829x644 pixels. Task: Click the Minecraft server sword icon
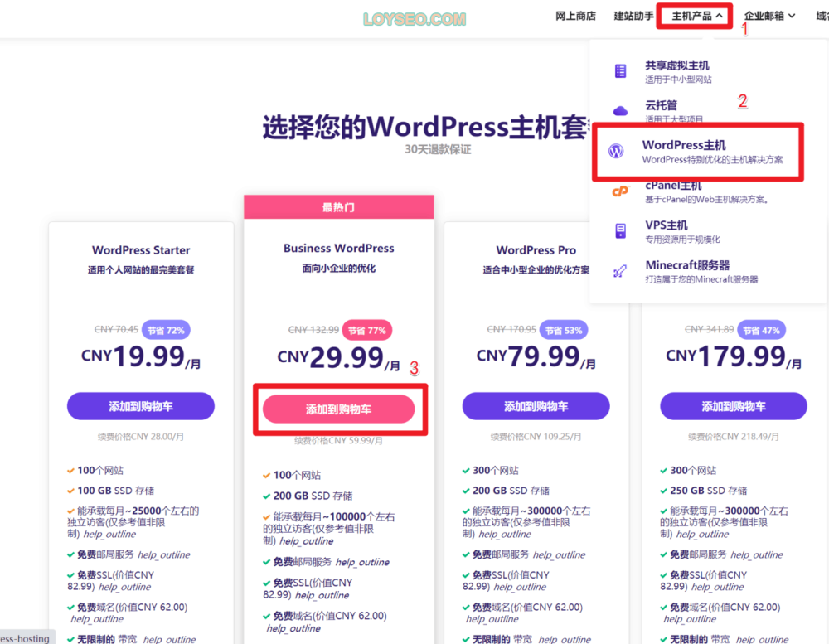coord(619,271)
